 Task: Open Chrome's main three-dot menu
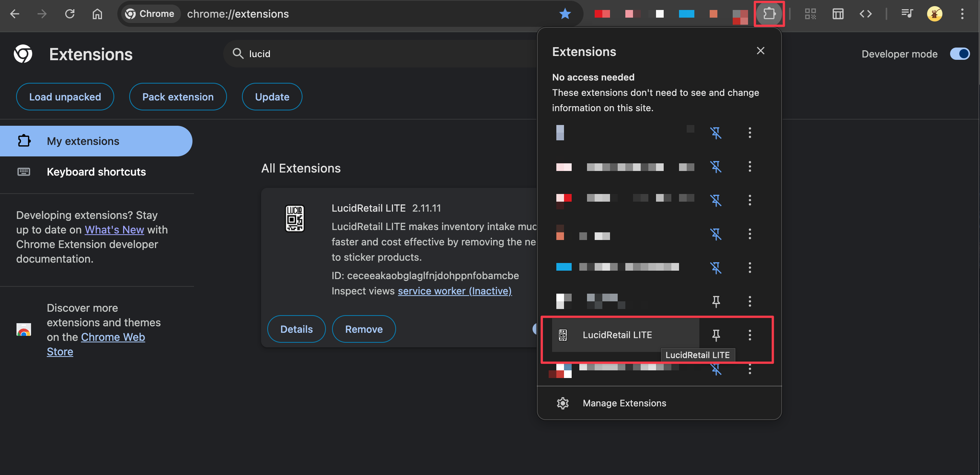pyautogui.click(x=962, y=14)
